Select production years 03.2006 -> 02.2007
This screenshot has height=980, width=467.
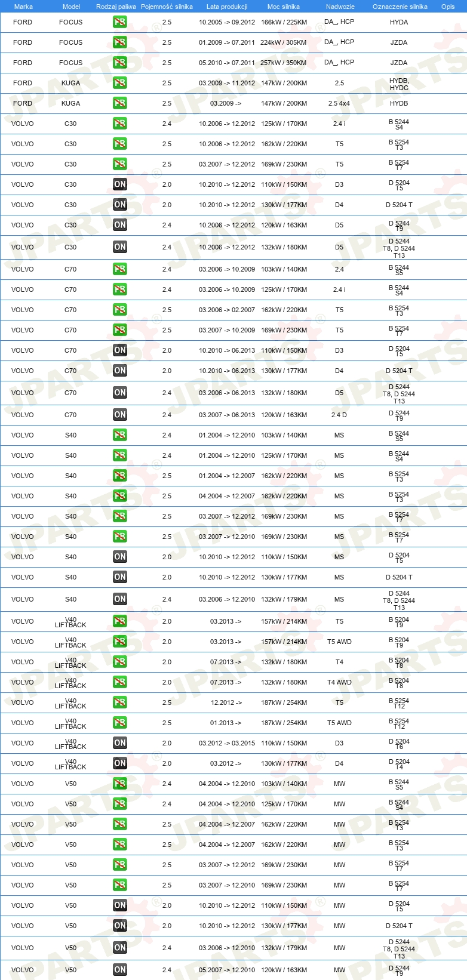point(227,310)
